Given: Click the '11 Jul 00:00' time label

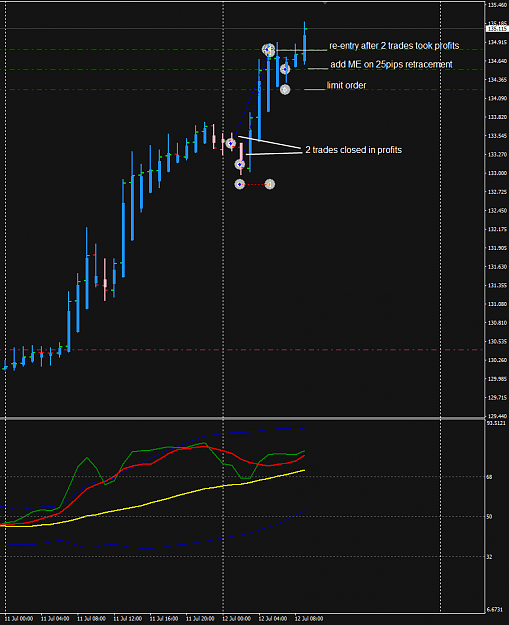Looking at the screenshot, I should point(20,619).
